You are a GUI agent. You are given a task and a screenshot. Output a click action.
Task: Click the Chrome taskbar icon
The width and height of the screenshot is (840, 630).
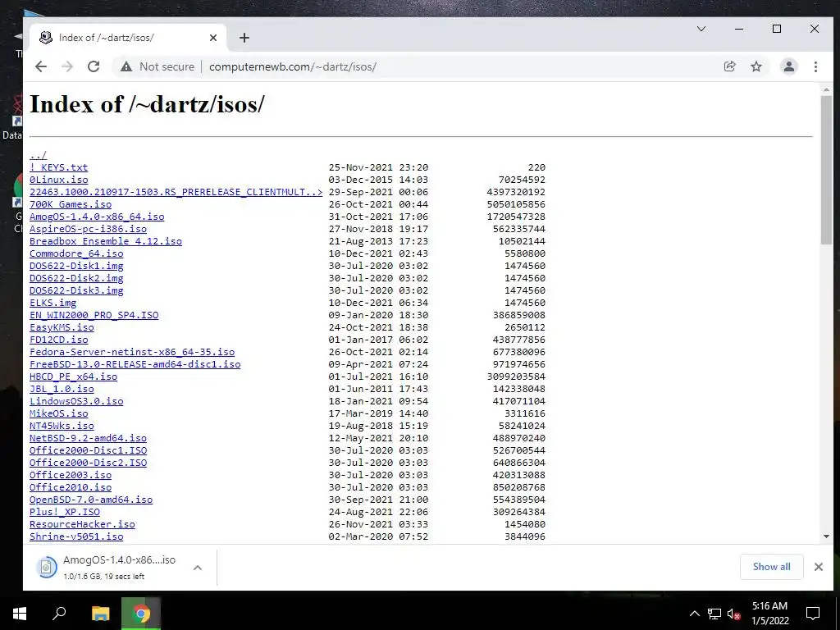pyautogui.click(x=141, y=614)
